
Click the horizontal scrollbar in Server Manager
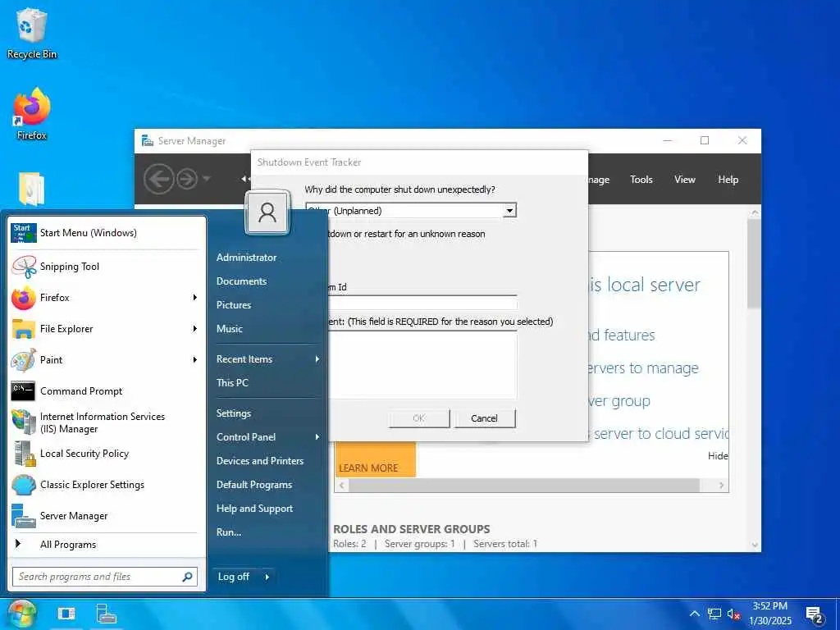(x=524, y=486)
